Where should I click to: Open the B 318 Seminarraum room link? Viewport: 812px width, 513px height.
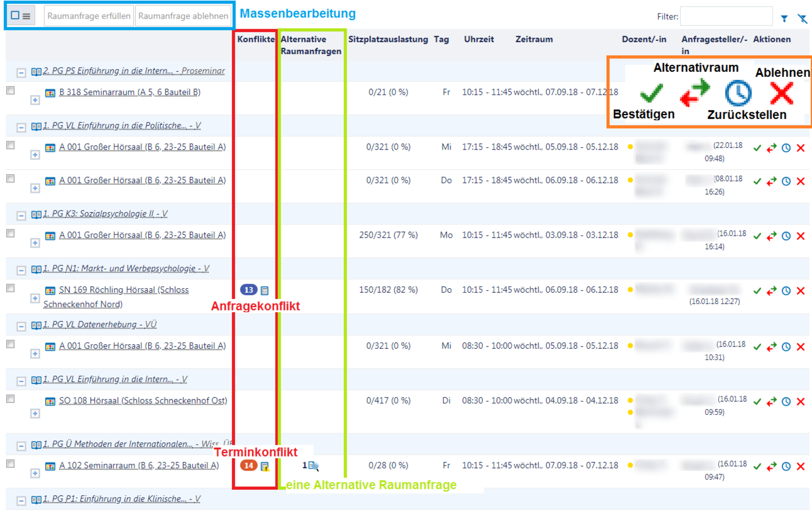[130, 92]
